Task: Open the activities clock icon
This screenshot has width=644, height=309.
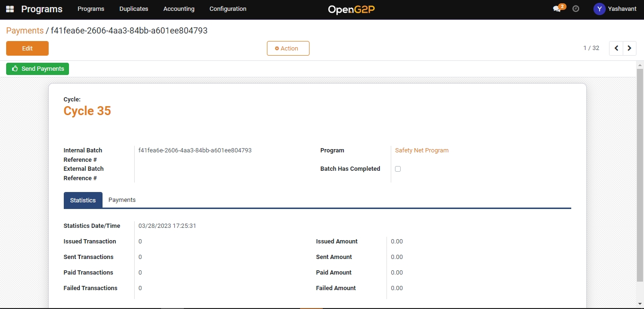Action: [575, 9]
